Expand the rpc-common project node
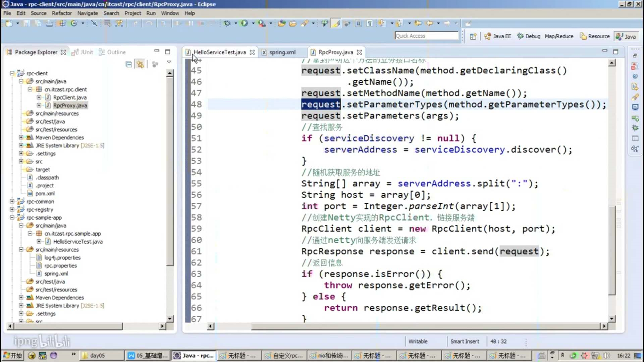 12,201
